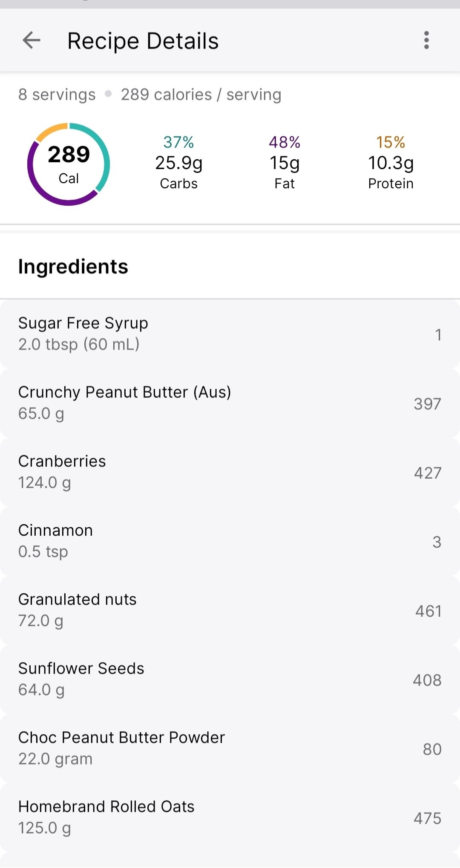The image size is (460, 868).
Task: Open the Sugar Free Syrup ingredient
Action: pos(230,334)
